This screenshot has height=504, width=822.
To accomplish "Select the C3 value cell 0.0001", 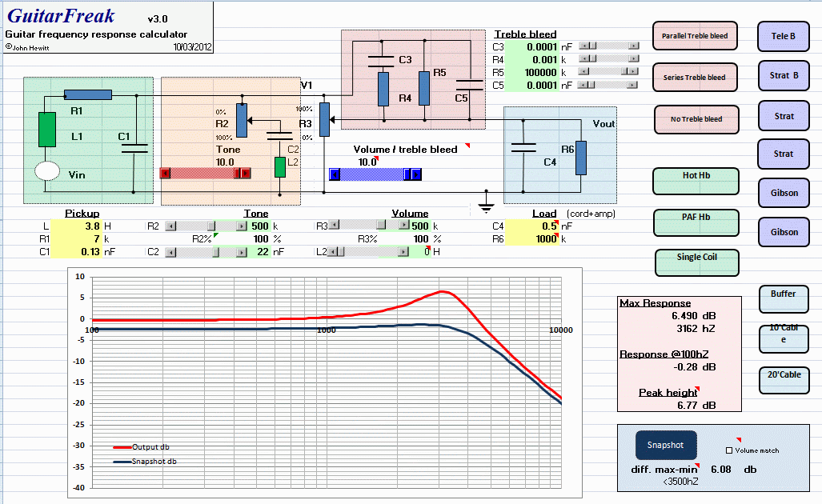I will click(x=532, y=46).
